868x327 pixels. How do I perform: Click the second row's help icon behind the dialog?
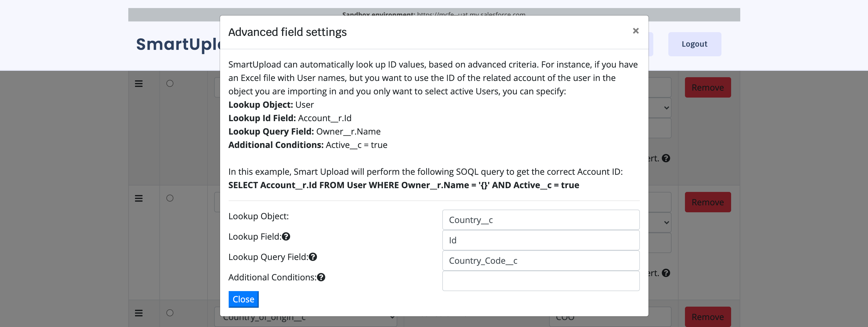click(666, 273)
